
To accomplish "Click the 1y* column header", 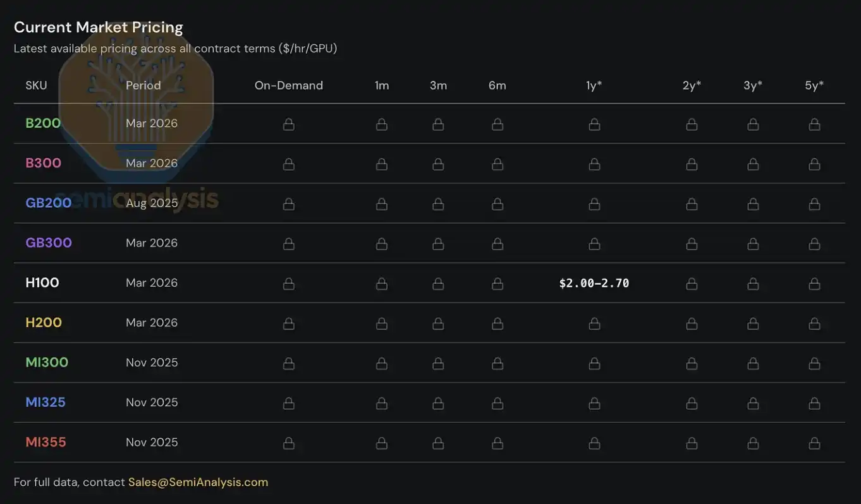I will click(594, 85).
